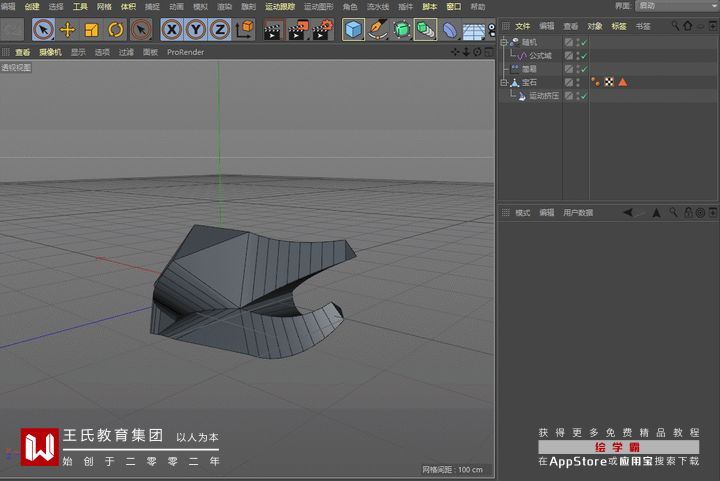Open the 运动图形 menu
720x481 pixels.
319,6
